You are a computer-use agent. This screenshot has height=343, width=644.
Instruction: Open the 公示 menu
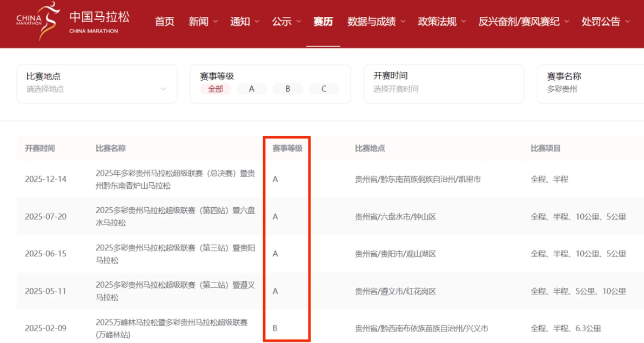[286, 22]
